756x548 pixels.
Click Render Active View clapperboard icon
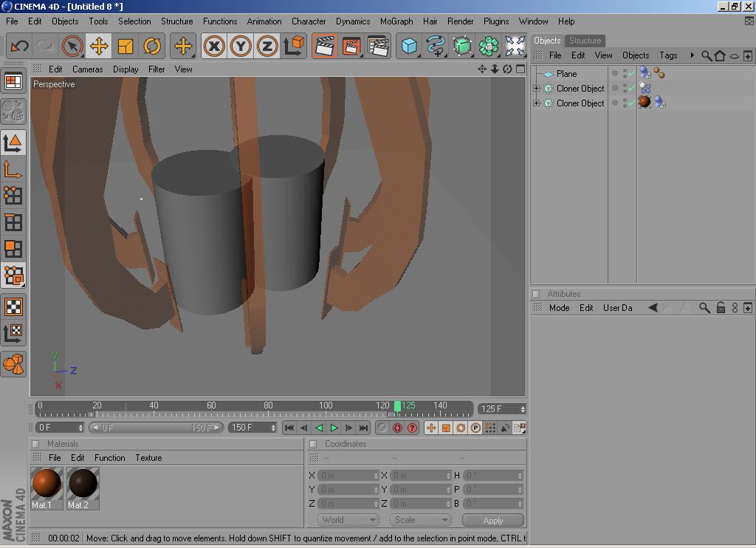point(324,47)
